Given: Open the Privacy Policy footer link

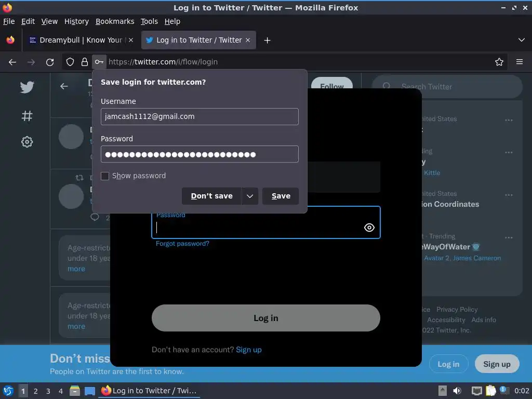Looking at the screenshot, I should click(457, 310).
